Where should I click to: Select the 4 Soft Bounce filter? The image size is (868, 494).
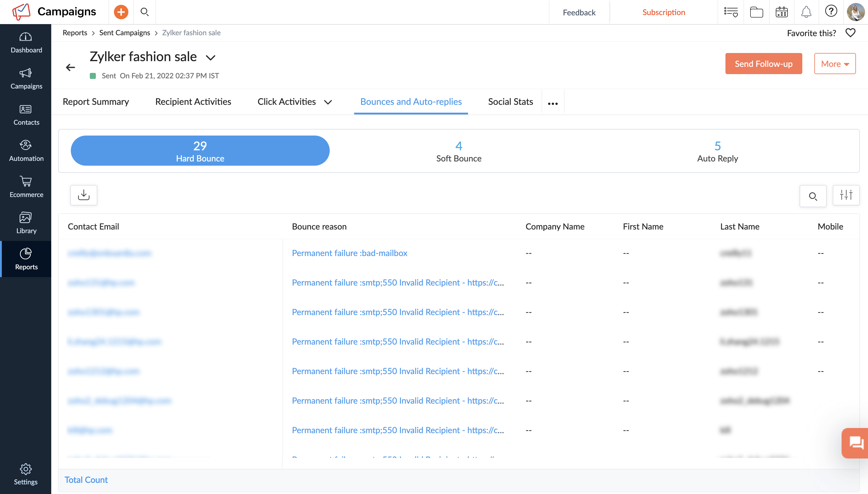coord(459,151)
